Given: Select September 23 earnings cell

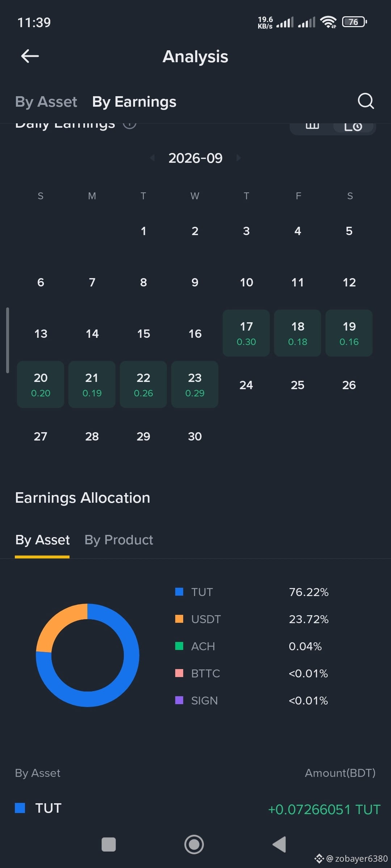Looking at the screenshot, I should point(195,384).
